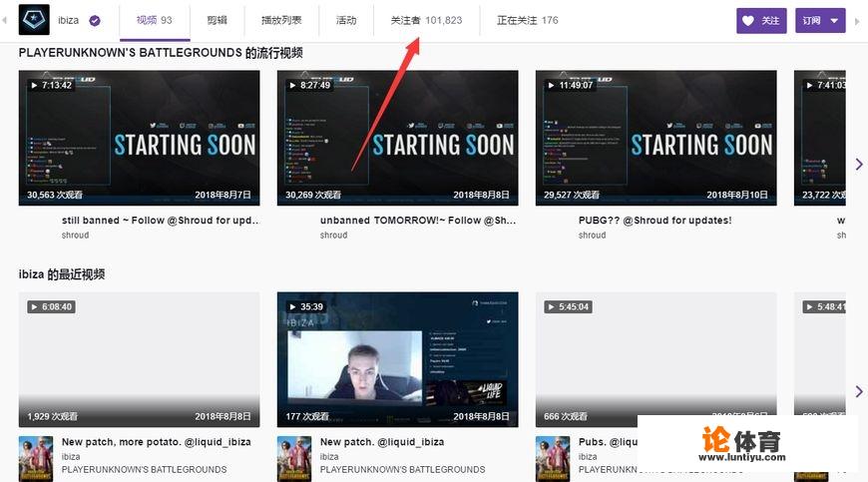This screenshot has height=482, width=868.
Task: Click the verified badge next to ibiza
Action: pos(95,21)
